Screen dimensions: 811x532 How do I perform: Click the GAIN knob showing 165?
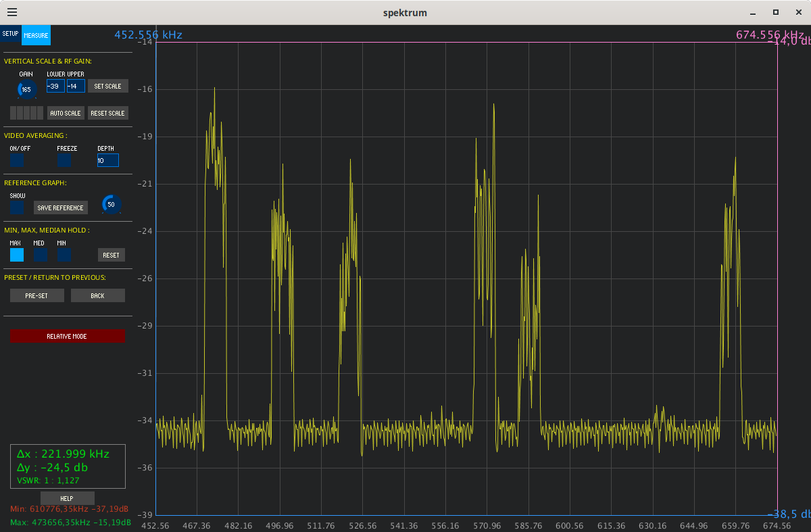click(x=26, y=89)
